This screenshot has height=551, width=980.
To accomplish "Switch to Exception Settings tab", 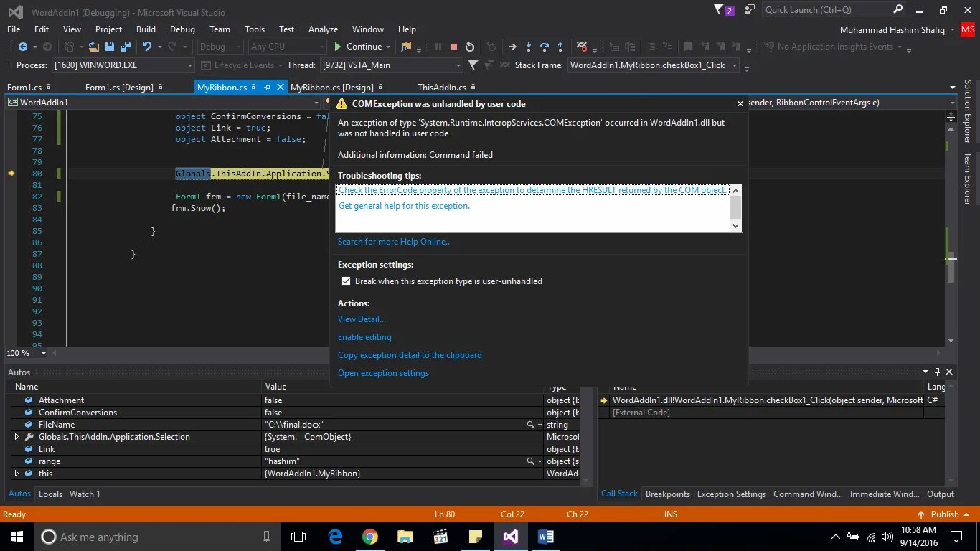I will pyautogui.click(x=732, y=494).
